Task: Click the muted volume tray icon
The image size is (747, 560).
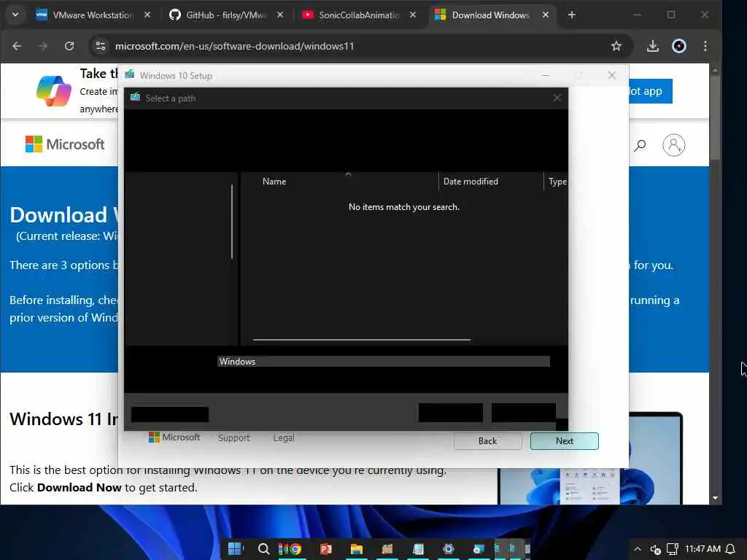Action: pos(656,550)
